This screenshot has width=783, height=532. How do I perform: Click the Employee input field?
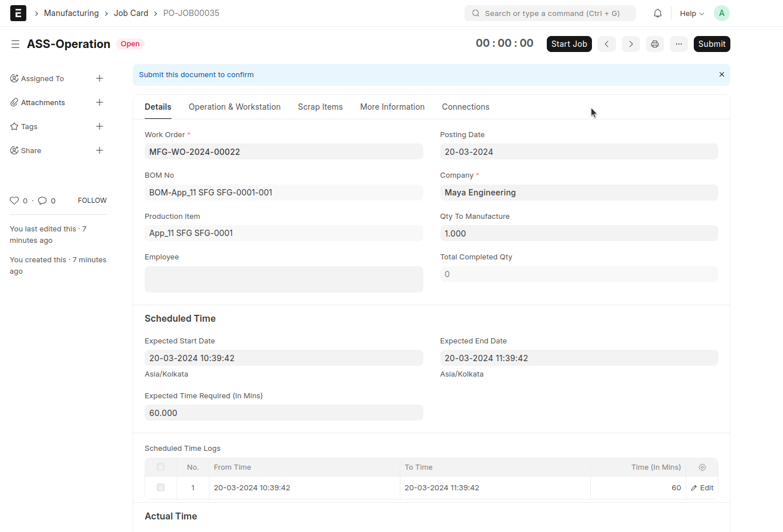click(x=284, y=279)
